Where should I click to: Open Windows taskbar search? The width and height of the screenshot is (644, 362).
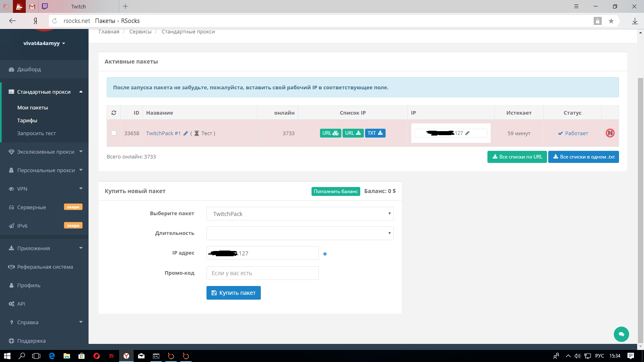click(x=22, y=356)
